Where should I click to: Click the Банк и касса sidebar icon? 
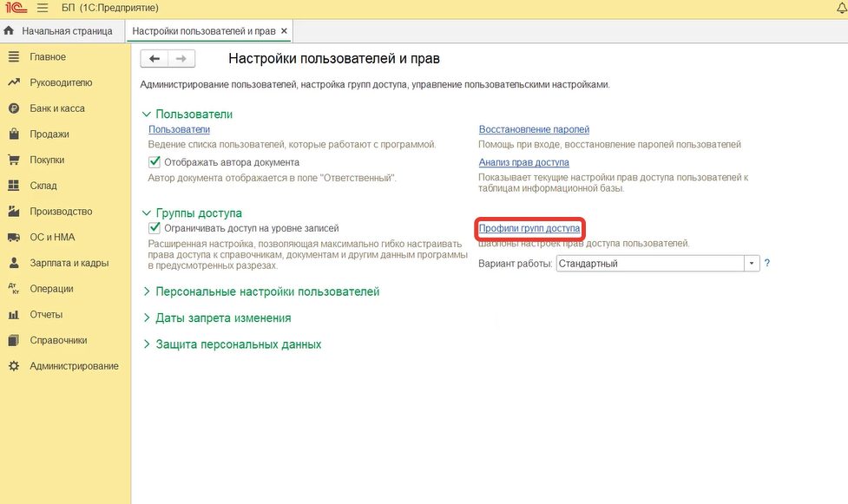(13, 108)
